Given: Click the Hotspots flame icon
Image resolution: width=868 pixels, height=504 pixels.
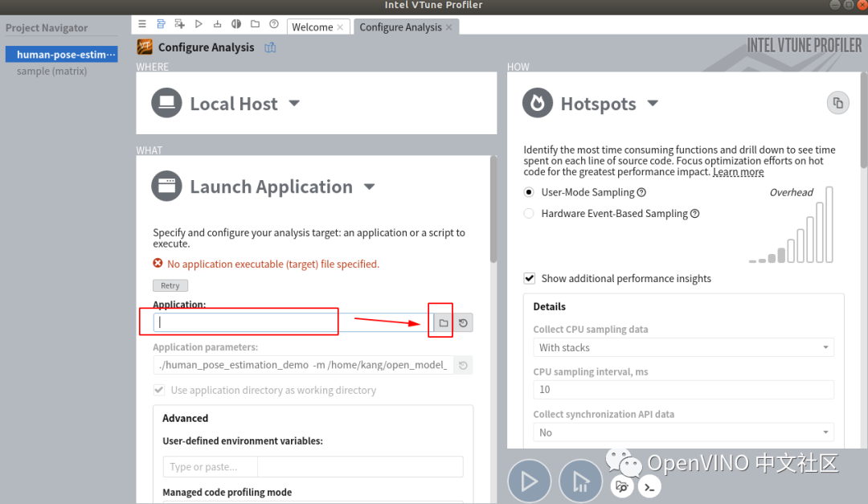Looking at the screenshot, I should [x=538, y=103].
